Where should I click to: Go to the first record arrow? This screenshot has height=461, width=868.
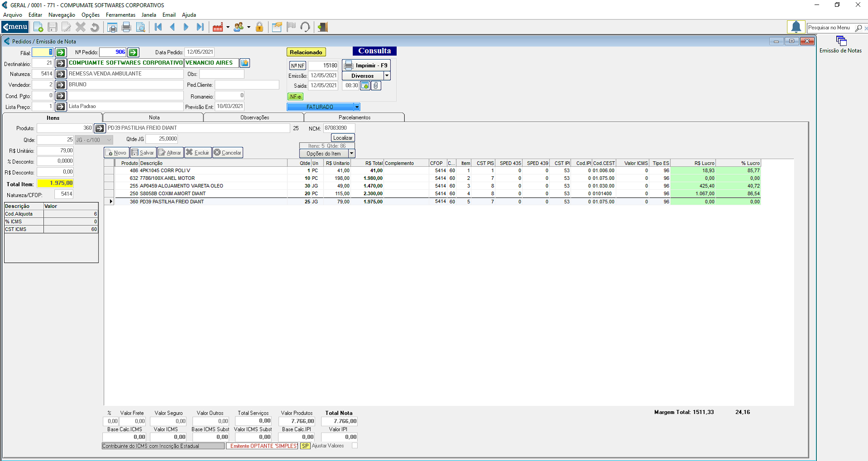158,27
